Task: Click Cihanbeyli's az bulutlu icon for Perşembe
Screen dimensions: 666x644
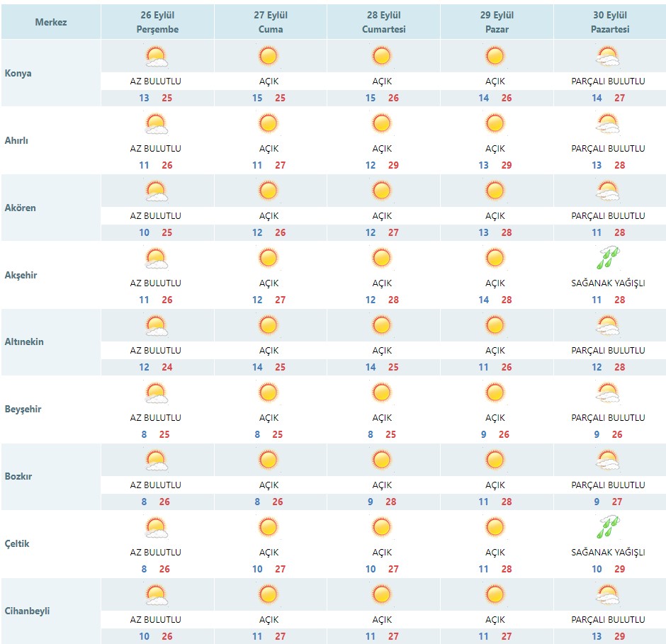Action: pyautogui.click(x=156, y=594)
